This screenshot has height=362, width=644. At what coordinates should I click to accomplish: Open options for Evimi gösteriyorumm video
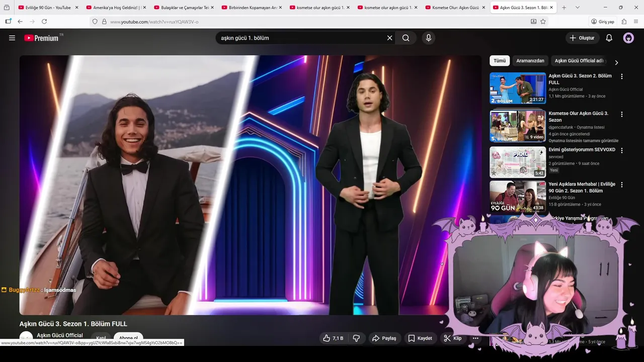click(x=622, y=150)
